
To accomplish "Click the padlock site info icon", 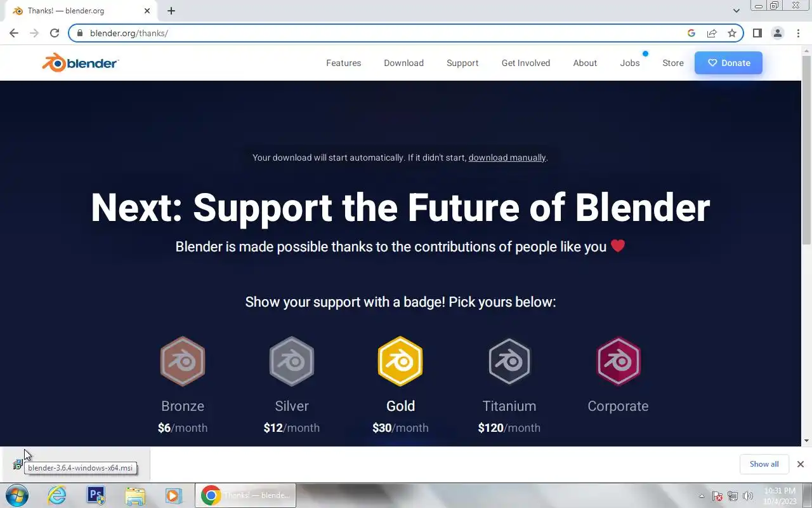I will pyautogui.click(x=80, y=33).
